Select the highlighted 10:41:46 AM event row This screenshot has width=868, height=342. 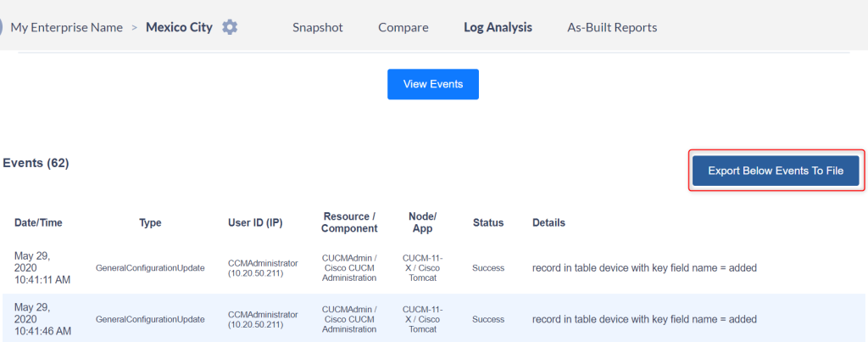(x=434, y=319)
